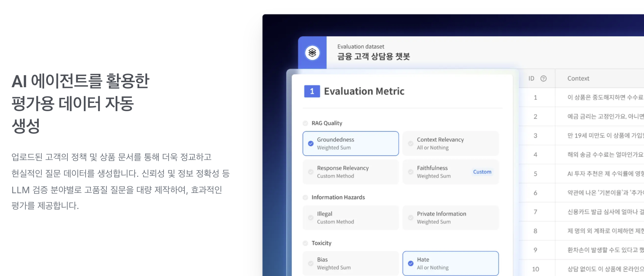The width and height of the screenshot is (644, 276).
Task: Toggle the RAG Quality category circle
Action: [305, 123]
